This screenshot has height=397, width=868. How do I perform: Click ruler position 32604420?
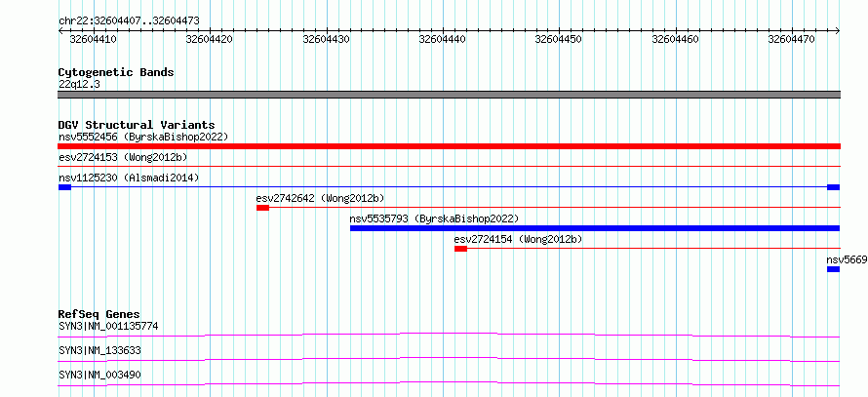pyautogui.click(x=210, y=39)
